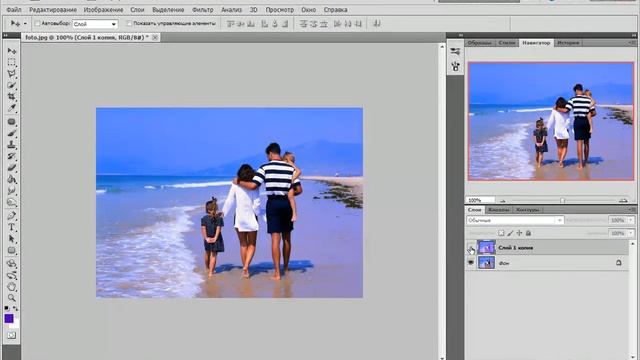Screen dimensions: 640x360
Task: Click the lock all padlock icon
Action: coord(528,233)
